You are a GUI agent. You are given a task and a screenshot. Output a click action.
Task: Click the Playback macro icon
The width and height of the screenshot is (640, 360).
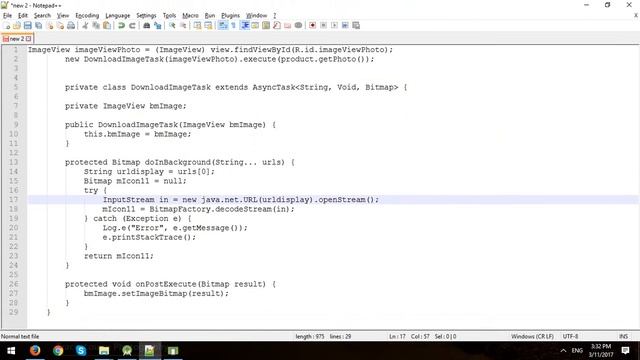[x=334, y=25]
